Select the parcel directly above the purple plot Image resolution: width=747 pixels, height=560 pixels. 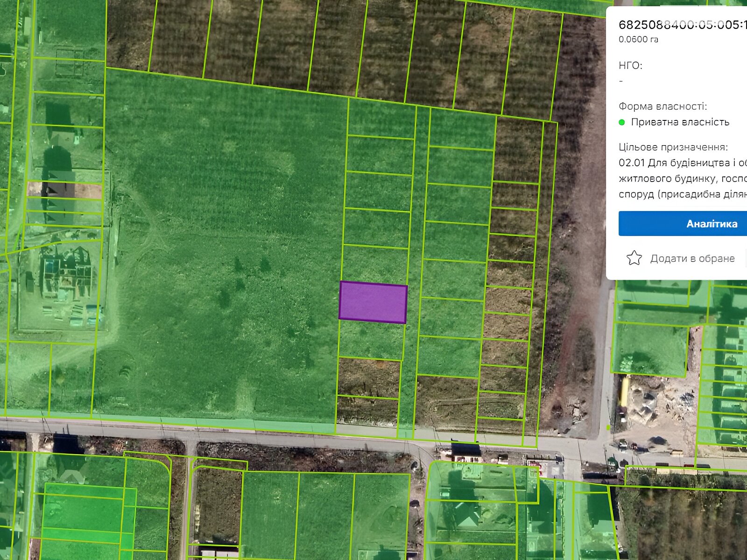(375, 264)
